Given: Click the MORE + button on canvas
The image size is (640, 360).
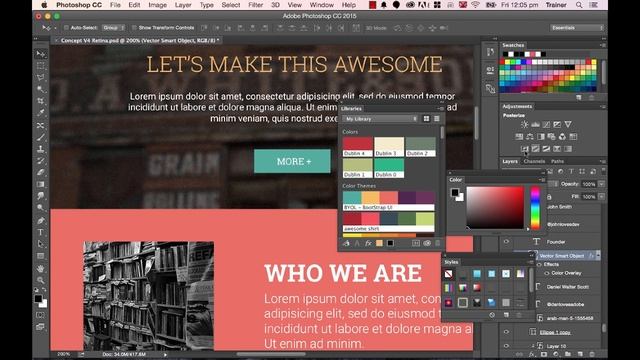Looking at the screenshot, I should 292,161.
